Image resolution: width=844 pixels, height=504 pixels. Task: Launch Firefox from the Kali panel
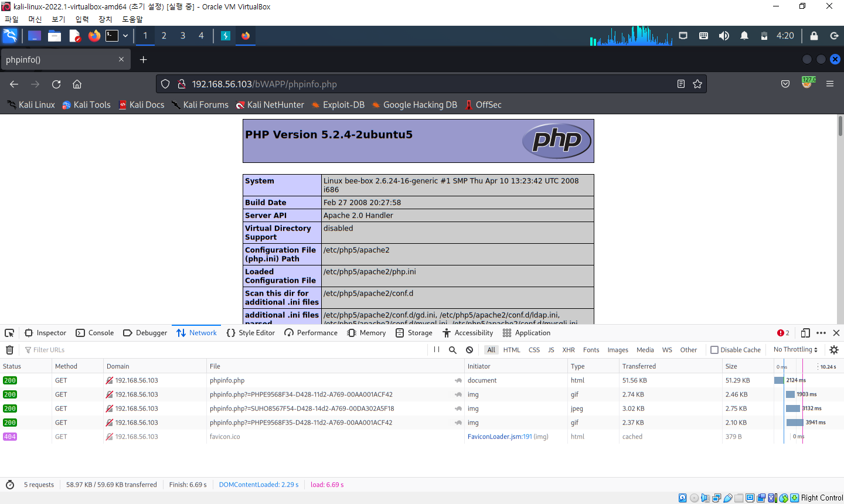point(94,36)
